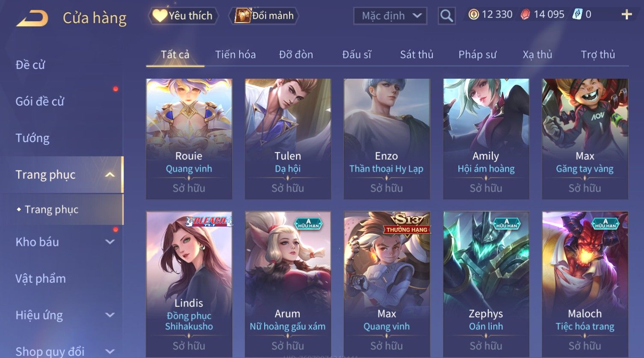Switch to the Pháp sư tab
The height and width of the screenshot is (358, 644).
coord(477,54)
